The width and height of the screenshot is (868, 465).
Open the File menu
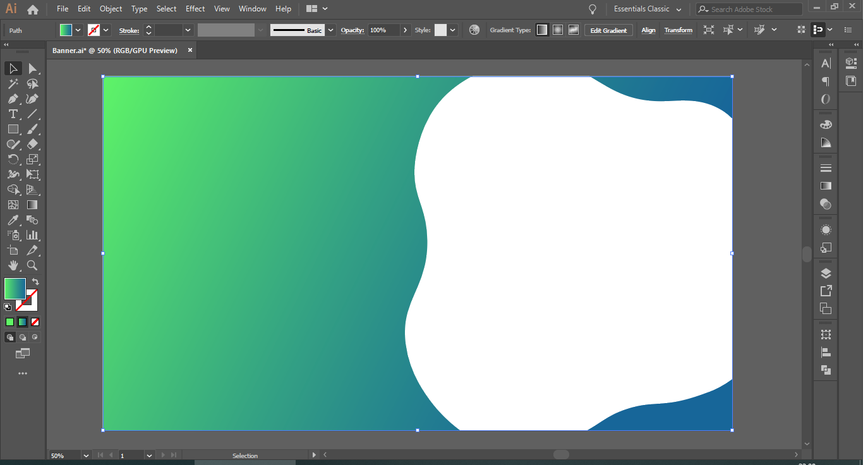pos(63,9)
